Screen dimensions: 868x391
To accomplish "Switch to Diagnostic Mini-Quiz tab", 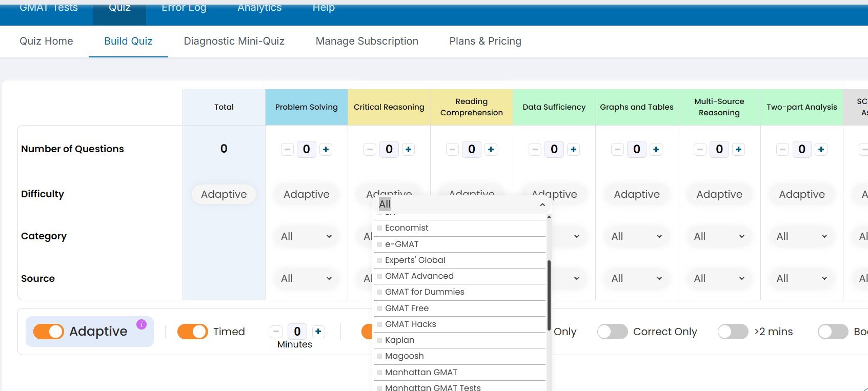I will 234,41.
